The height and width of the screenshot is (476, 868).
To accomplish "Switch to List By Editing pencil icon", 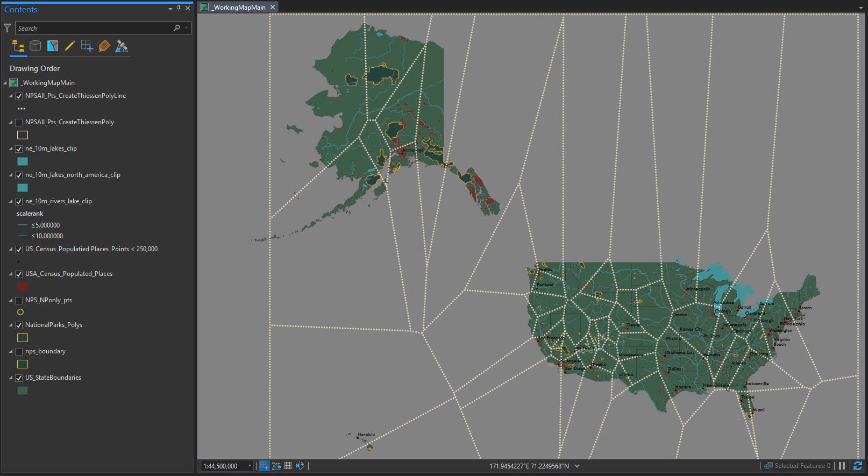I will [x=69, y=46].
